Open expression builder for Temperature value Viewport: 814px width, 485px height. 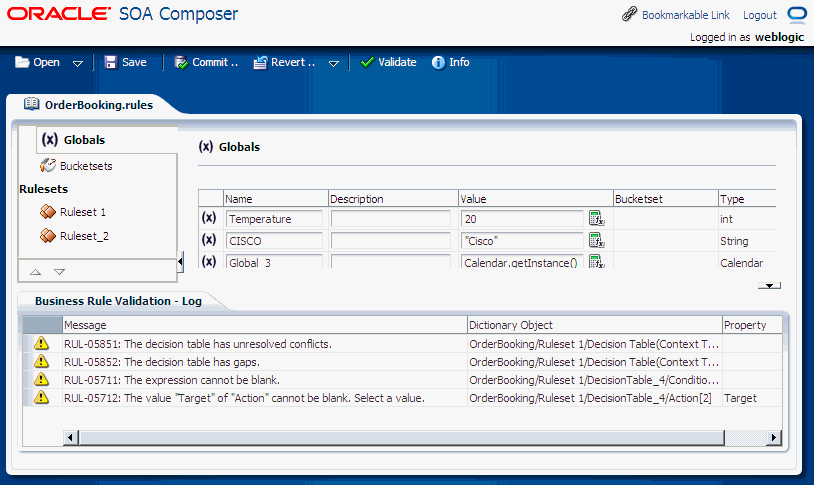coord(596,218)
